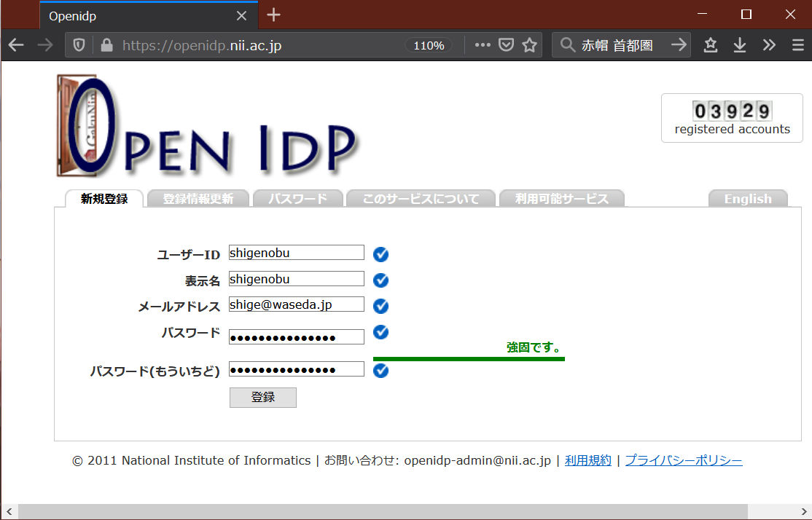Focus the first パスワード field
Image resolution: width=812 pixels, height=520 pixels.
click(x=296, y=337)
